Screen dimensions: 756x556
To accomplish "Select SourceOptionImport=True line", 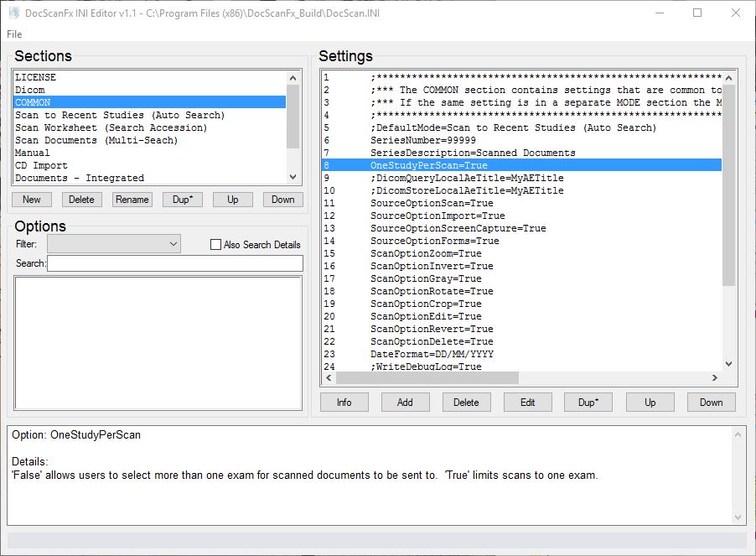I will [521, 215].
